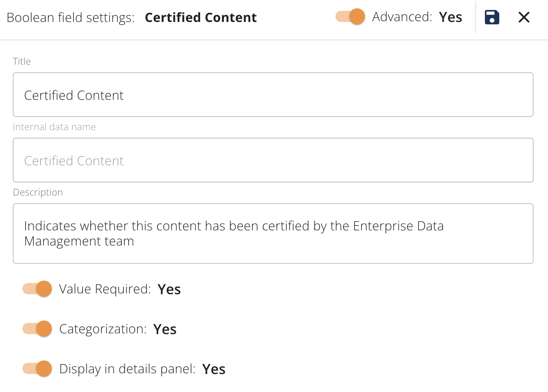
Task: Click the Categorization label text
Action: click(x=103, y=329)
